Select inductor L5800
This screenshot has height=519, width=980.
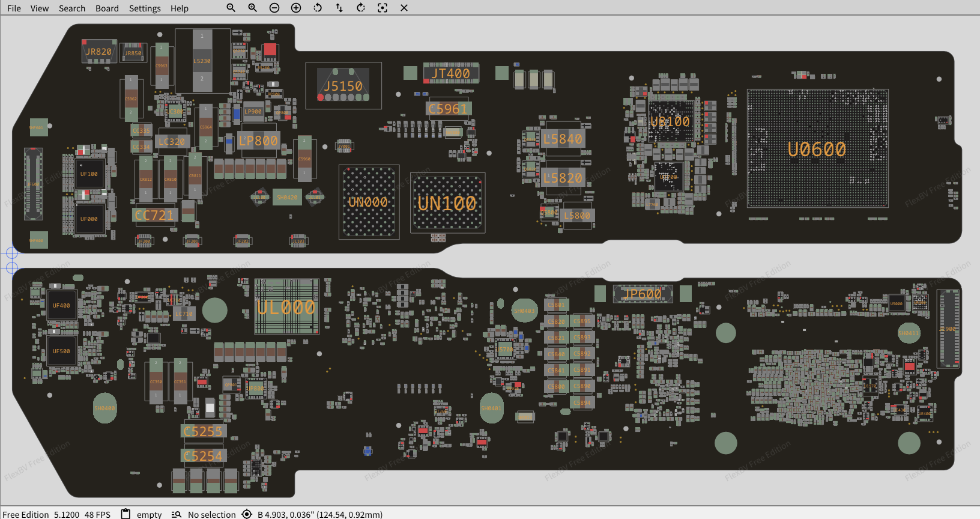(x=577, y=215)
